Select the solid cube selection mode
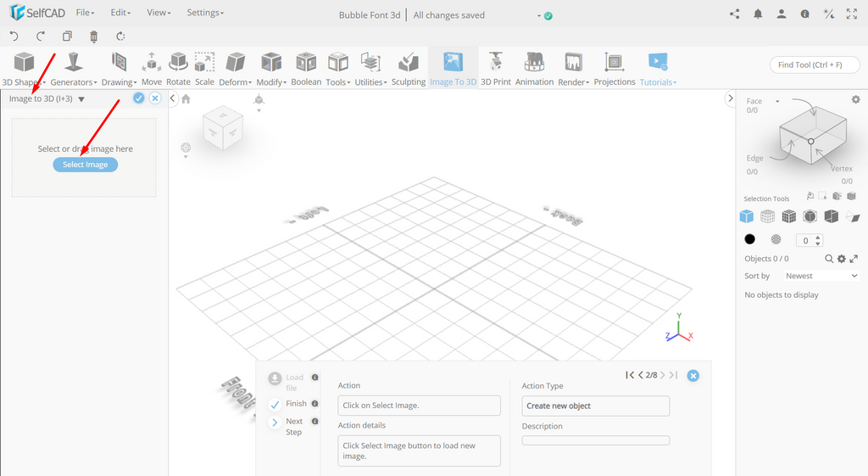The height and width of the screenshot is (476, 868). tap(746, 216)
